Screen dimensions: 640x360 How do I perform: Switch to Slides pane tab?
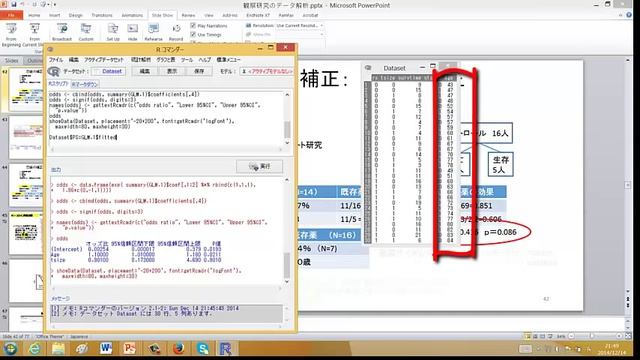[x=12, y=60]
